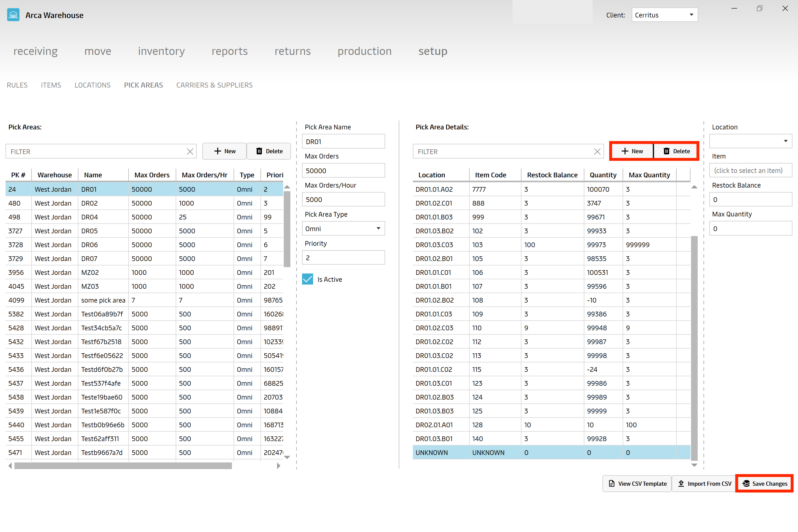The width and height of the screenshot is (798, 532).
Task: Switch to CARRIERS & SUPPLIERS tab
Action: 214,85
